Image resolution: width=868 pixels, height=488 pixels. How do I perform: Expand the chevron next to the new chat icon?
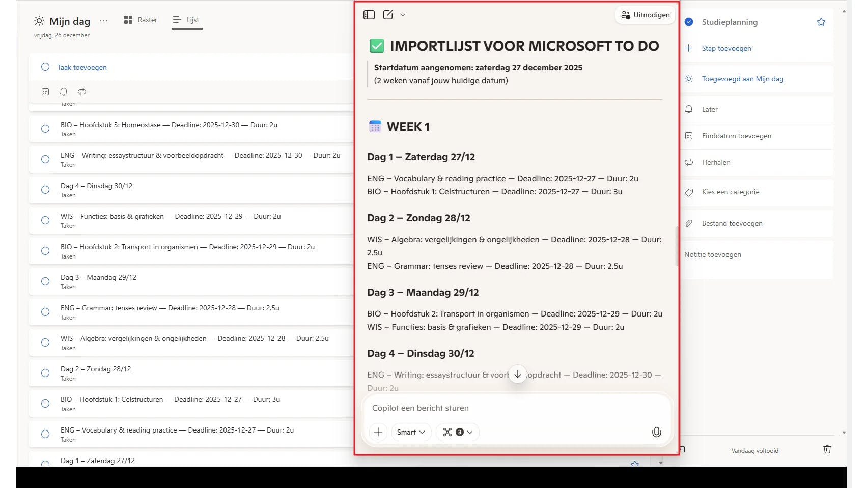(403, 15)
